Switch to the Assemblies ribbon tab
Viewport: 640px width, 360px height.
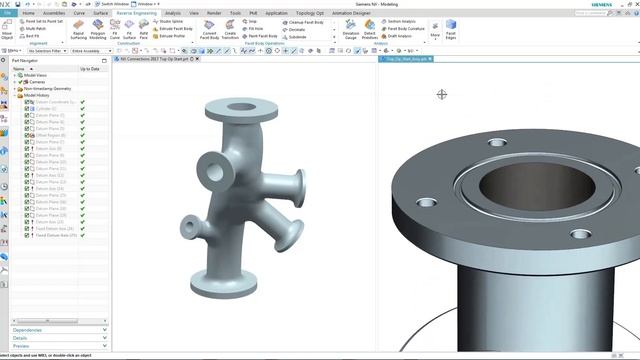[x=54, y=13]
